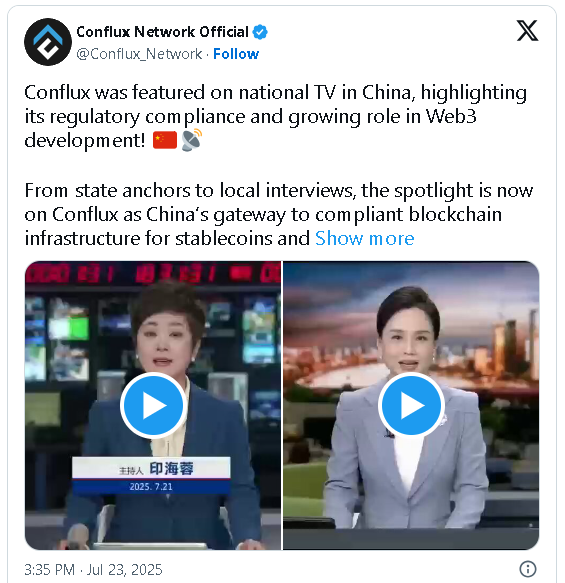Open the @Conflux_Network handle
This screenshot has width=565, height=583.
tap(139, 54)
